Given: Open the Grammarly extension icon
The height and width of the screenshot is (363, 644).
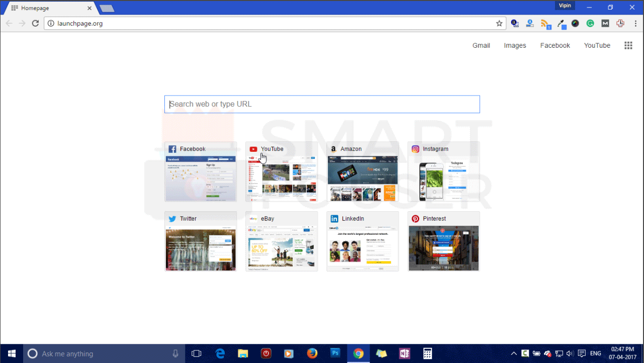Looking at the screenshot, I should pyautogui.click(x=590, y=23).
